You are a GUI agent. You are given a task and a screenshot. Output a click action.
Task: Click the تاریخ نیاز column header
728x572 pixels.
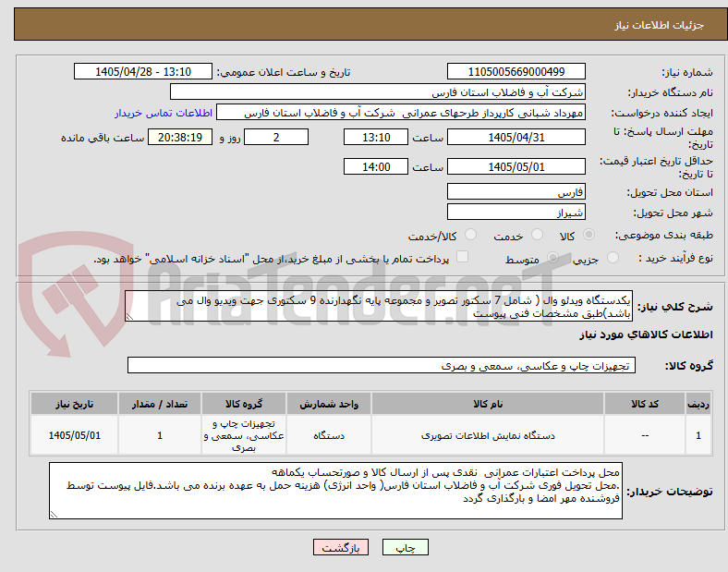74,404
